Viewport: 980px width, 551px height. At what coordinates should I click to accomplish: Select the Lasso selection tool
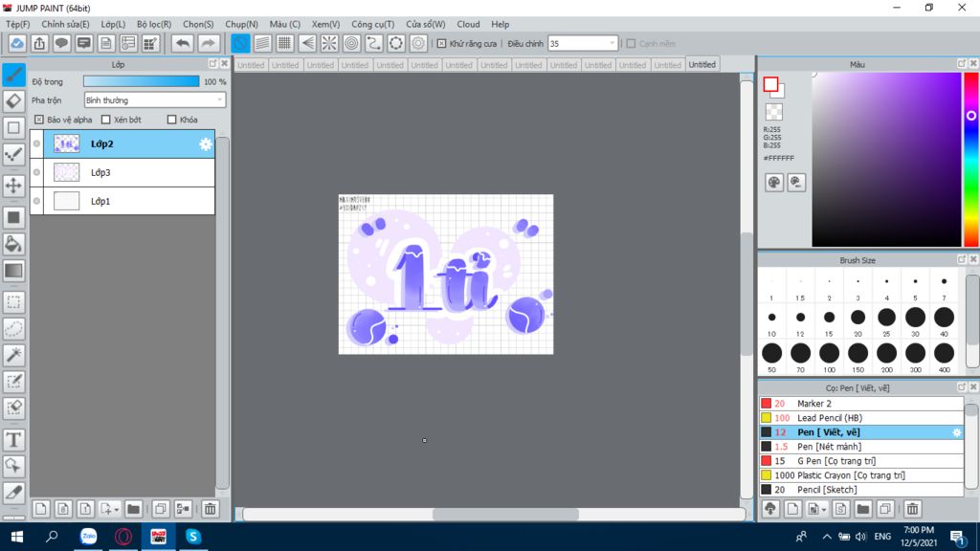(13, 329)
